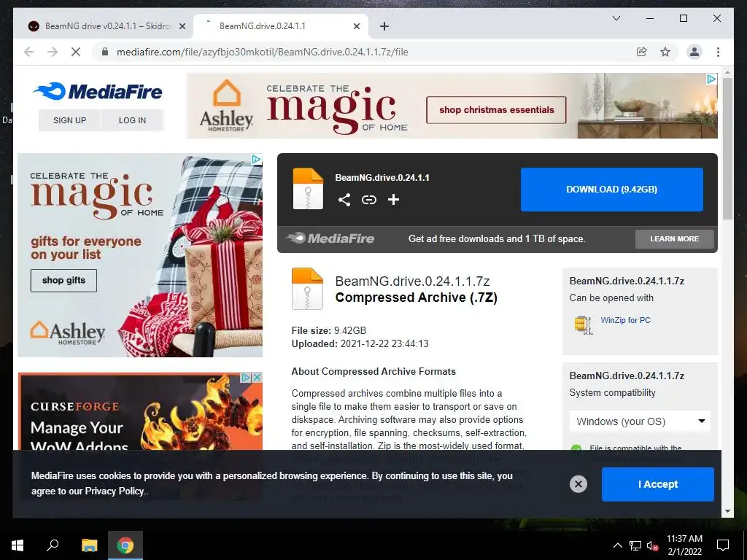The image size is (747, 560).
Task: Click shop christmas essentials on the banner ad
Action: (x=496, y=110)
